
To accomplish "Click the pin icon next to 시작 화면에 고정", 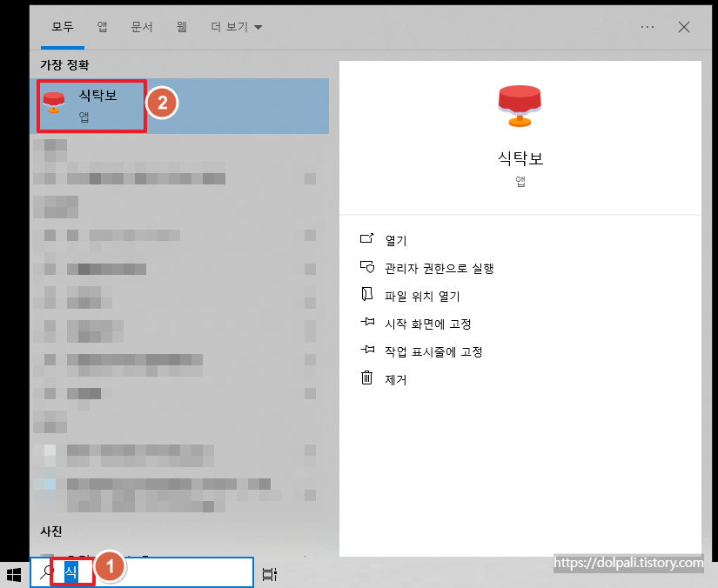I will pyautogui.click(x=366, y=323).
